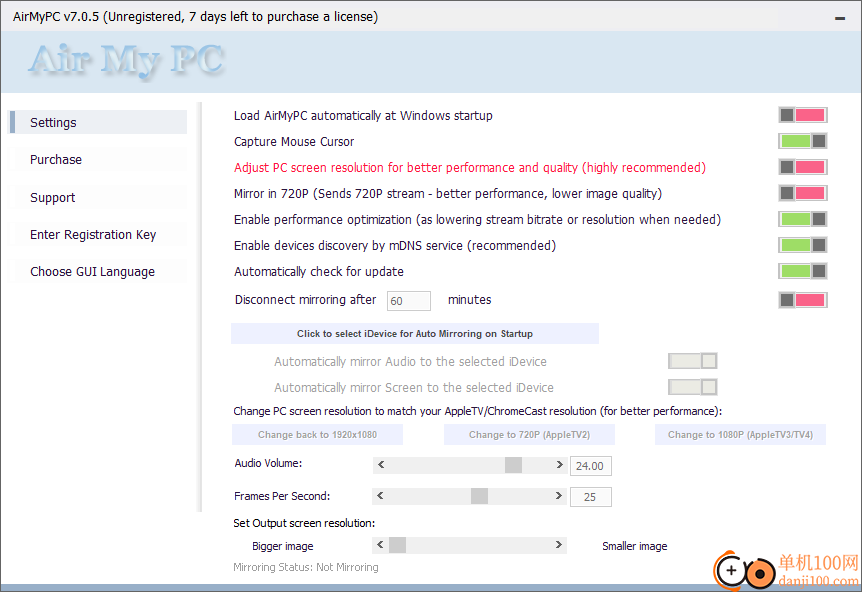Toggle Load AirMyPC automatically at Windows startup

pos(803,115)
